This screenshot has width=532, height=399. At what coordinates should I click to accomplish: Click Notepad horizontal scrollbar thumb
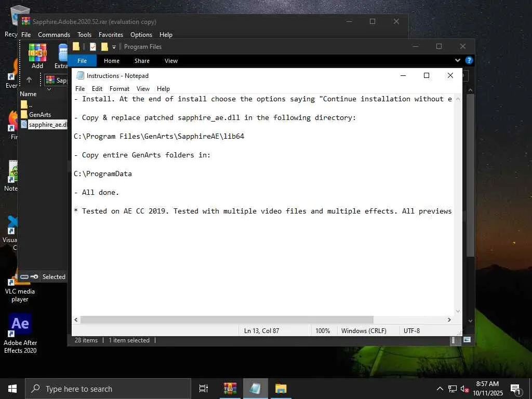pos(227,320)
